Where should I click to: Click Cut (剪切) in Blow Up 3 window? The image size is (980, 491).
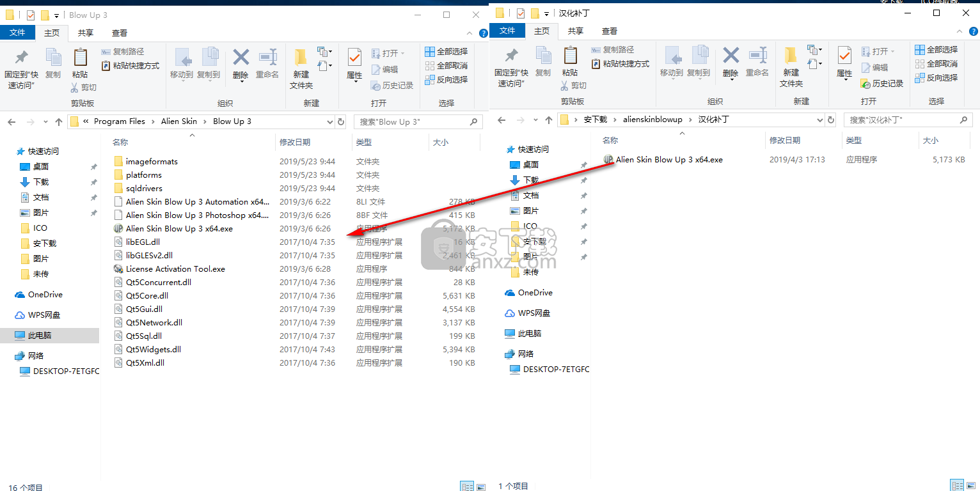coord(83,87)
